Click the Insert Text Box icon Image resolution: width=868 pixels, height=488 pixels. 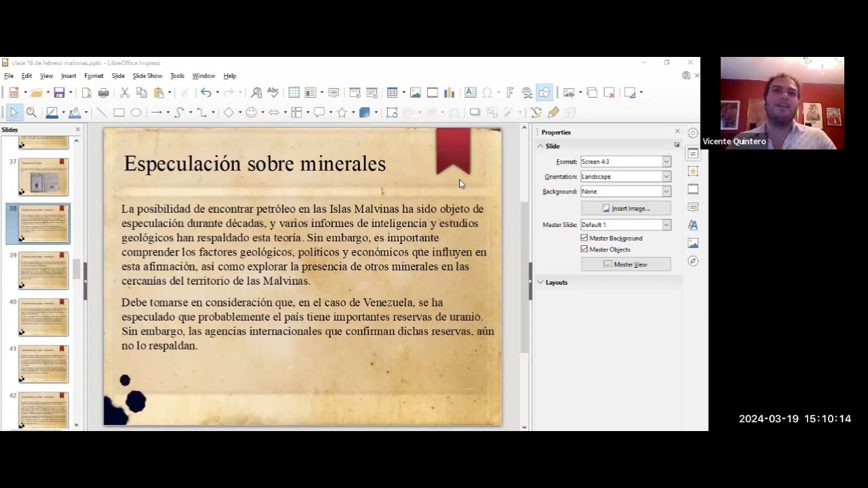tap(470, 93)
